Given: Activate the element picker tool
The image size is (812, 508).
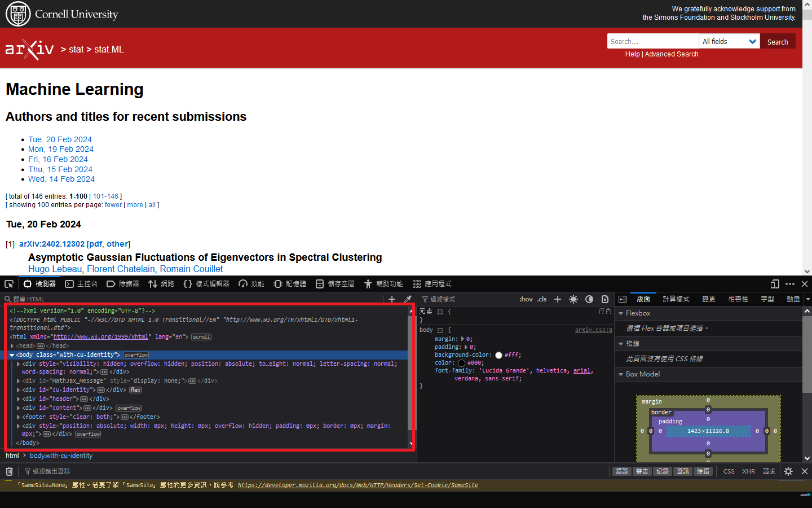Looking at the screenshot, I should click(x=9, y=284).
